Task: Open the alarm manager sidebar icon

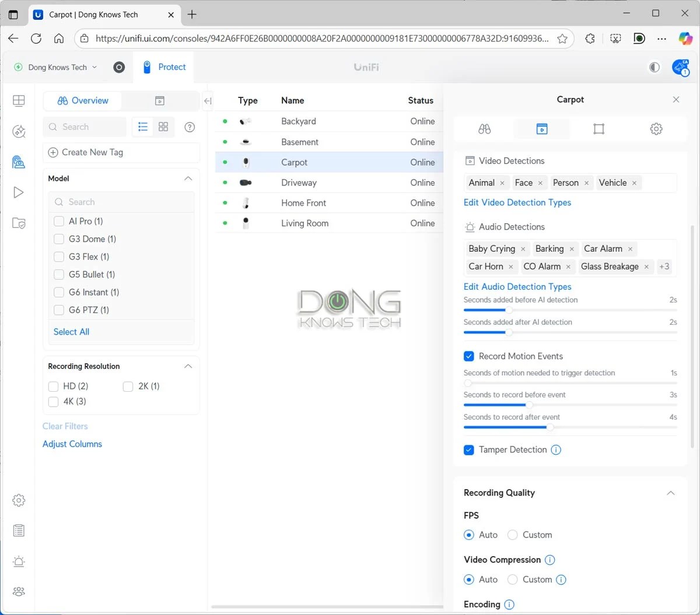Action: pos(19,561)
